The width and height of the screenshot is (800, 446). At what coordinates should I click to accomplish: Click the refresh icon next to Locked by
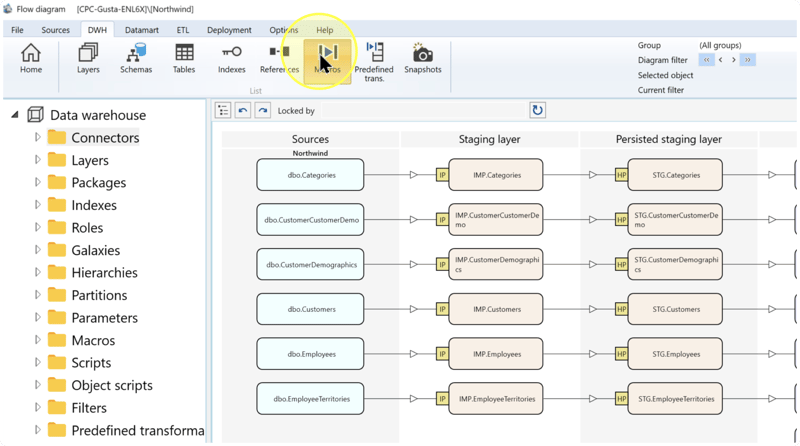[537, 110]
